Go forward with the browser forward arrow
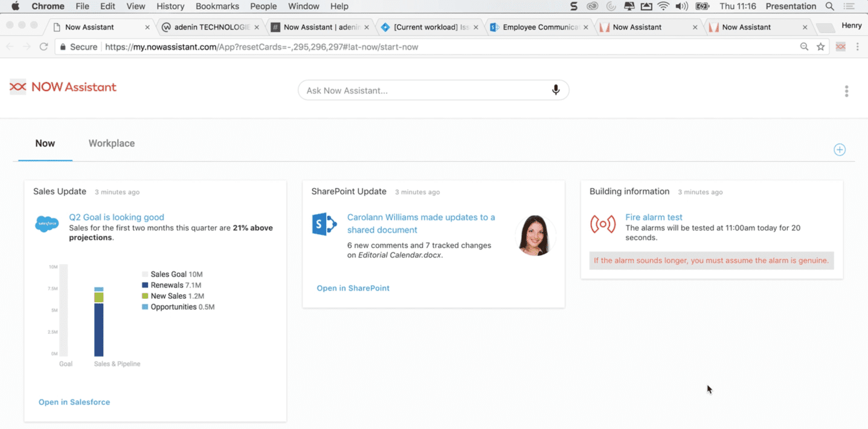 point(27,46)
